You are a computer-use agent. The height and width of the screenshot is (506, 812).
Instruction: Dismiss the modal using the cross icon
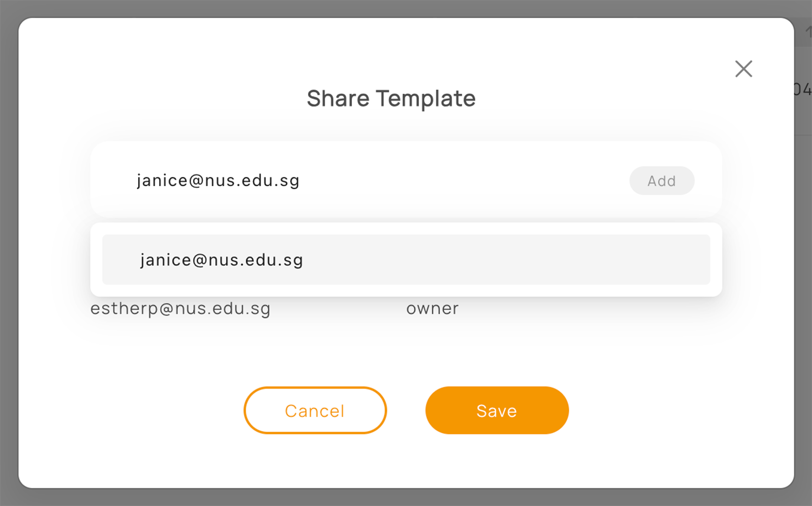(743, 69)
